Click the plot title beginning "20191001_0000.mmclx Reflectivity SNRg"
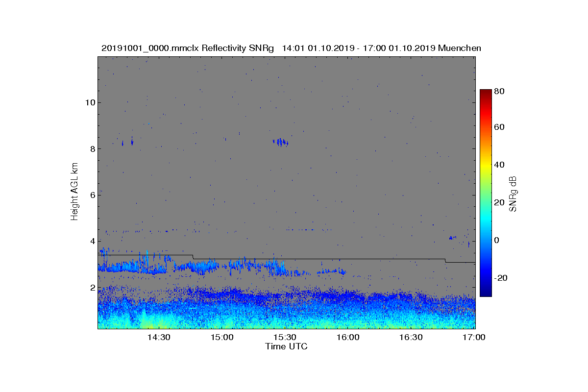Viewport: 588px width, 392px height. pos(291,48)
